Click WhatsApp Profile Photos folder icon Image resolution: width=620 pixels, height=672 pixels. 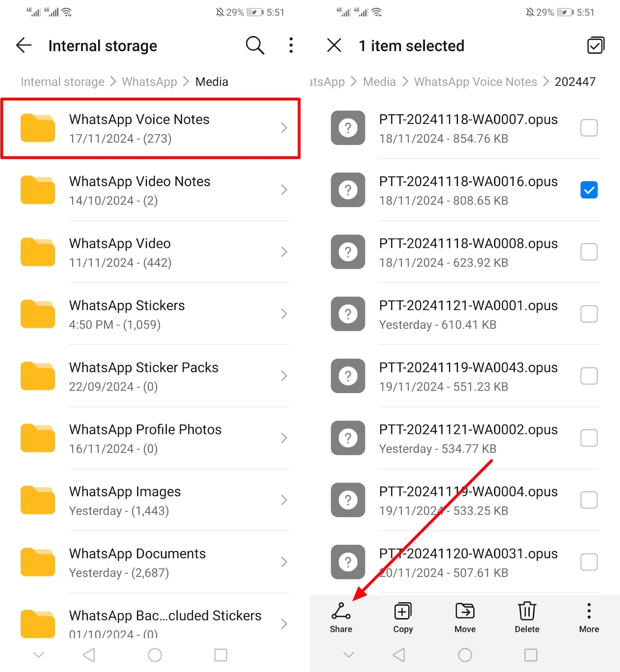tap(38, 438)
